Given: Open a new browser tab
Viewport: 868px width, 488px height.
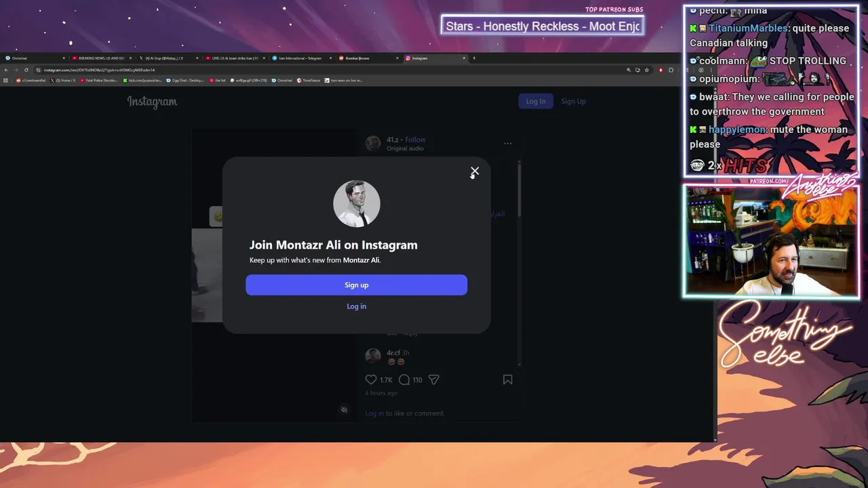Looking at the screenshot, I should 474,58.
